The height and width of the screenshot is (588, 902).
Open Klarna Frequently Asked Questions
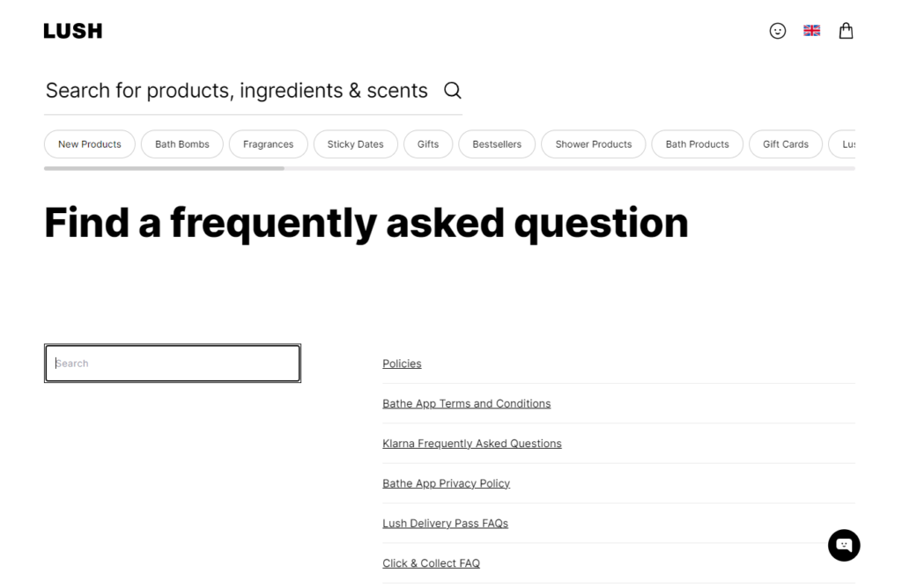[472, 443]
